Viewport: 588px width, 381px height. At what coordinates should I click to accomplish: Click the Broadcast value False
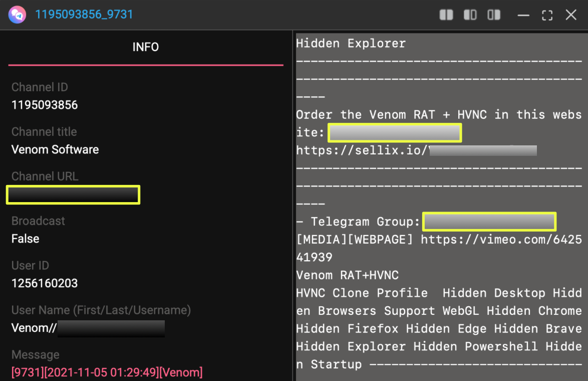[25, 239]
